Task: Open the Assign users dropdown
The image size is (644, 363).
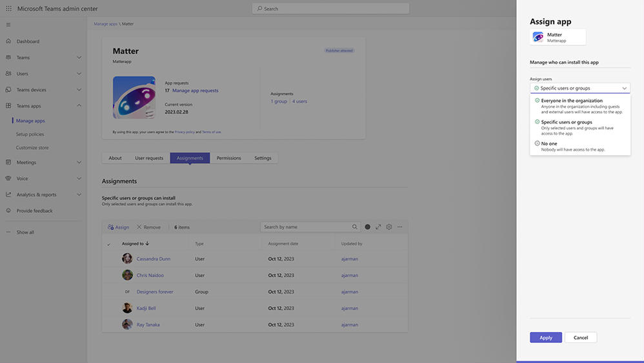Action: (x=580, y=88)
